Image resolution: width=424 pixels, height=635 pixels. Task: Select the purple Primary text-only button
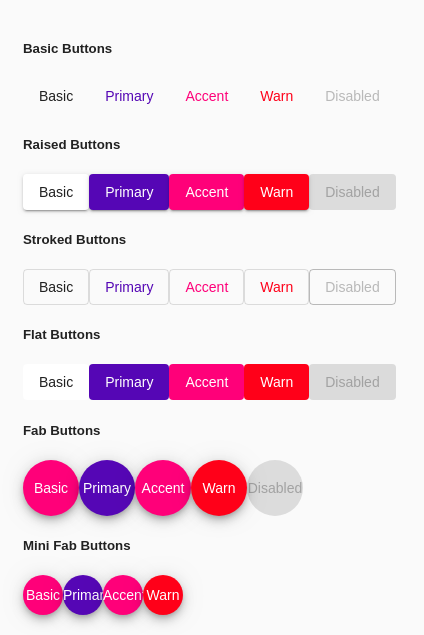click(x=129, y=96)
